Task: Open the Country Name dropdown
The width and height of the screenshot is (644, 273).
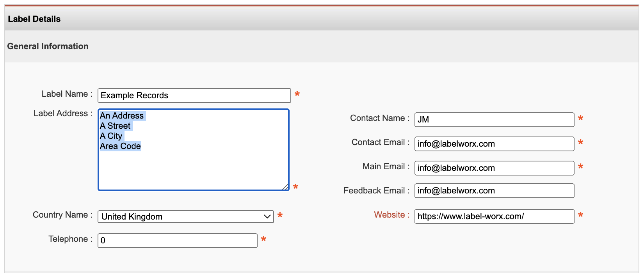Action: pyautogui.click(x=186, y=217)
